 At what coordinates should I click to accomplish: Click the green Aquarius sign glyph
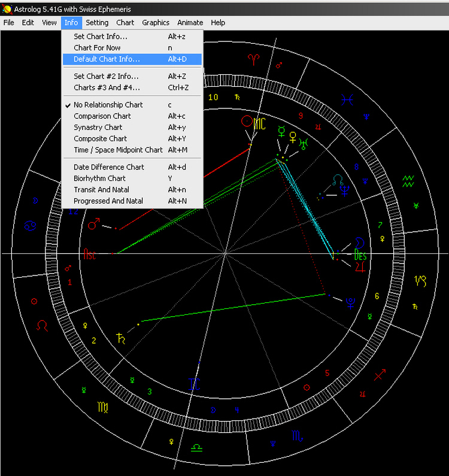pos(408,181)
